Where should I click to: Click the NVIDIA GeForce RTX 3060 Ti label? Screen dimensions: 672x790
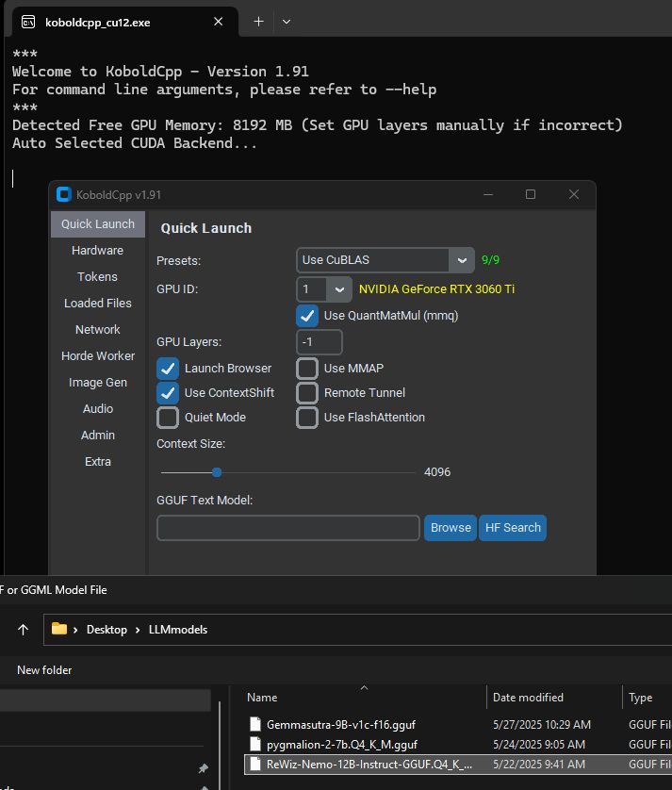pyautogui.click(x=436, y=289)
